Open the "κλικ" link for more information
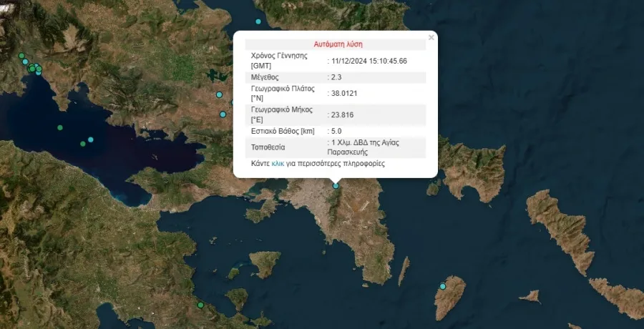 click(x=278, y=164)
